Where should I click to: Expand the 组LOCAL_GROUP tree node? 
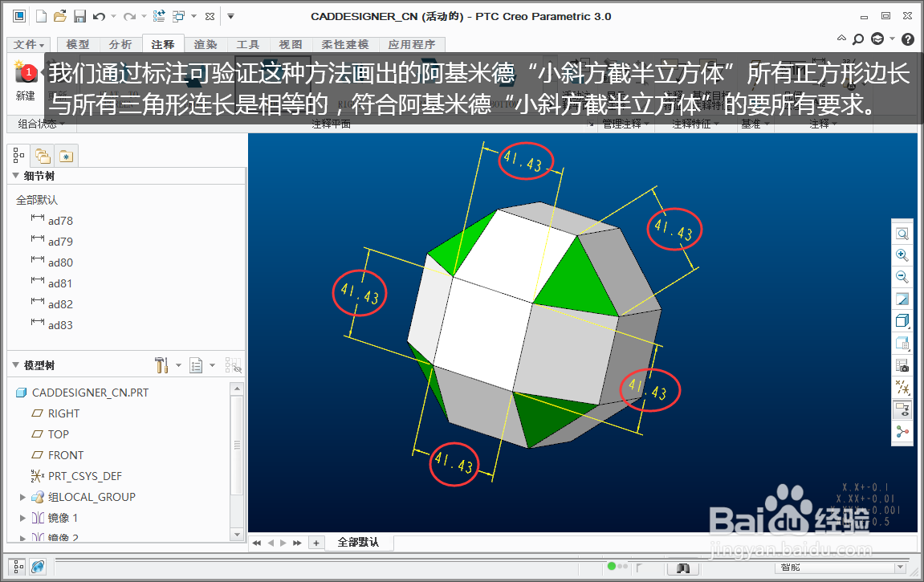(x=22, y=497)
